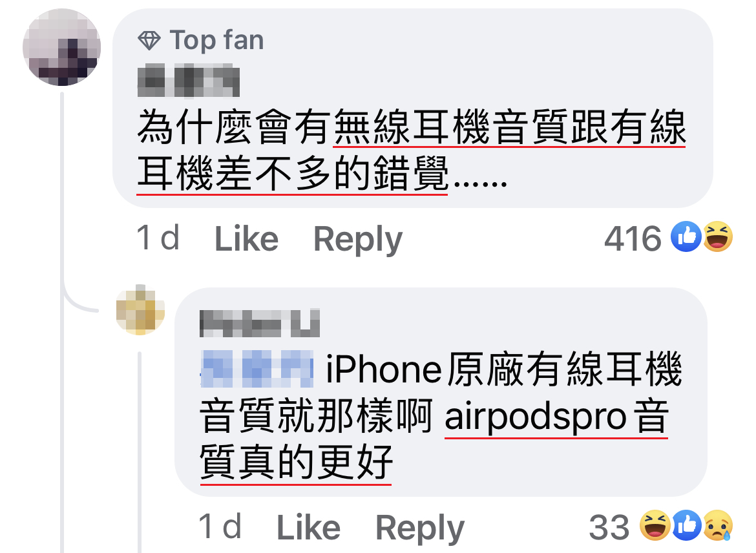This screenshot has width=756, height=553.
Task: Reply to the top comment
Action: [358, 240]
